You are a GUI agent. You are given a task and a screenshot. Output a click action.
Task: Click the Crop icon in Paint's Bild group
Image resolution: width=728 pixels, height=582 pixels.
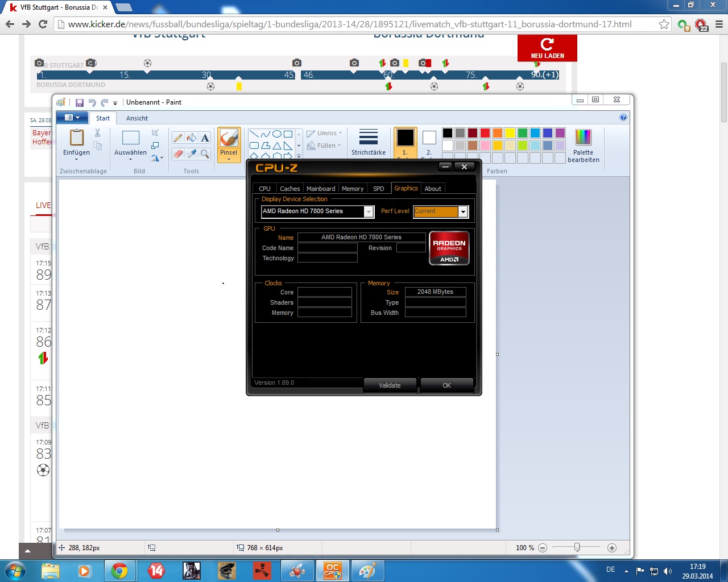(155, 133)
